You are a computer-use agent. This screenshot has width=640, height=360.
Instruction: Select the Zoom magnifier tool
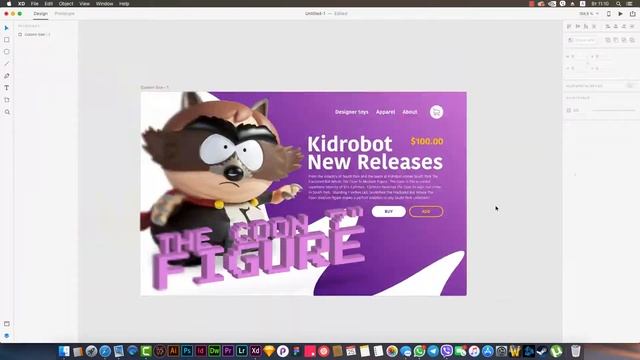pyautogui.click(x=7, y=112)
